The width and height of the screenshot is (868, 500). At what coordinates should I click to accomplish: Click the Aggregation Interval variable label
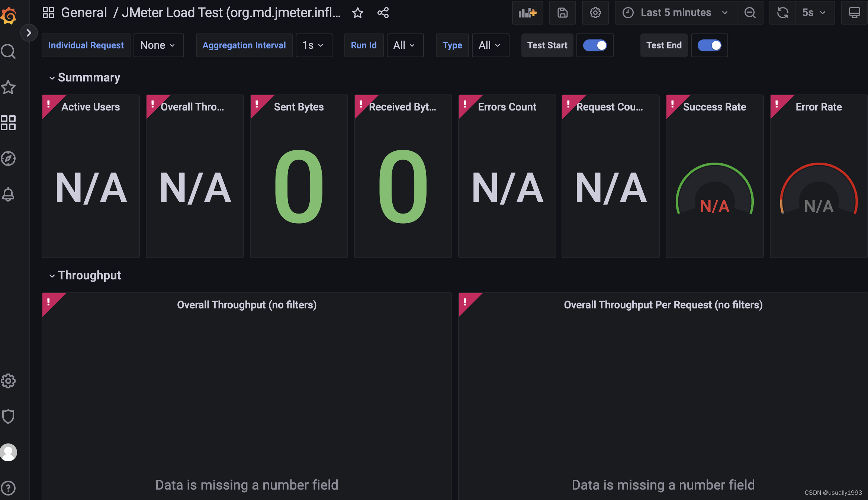tap(244, 45)
